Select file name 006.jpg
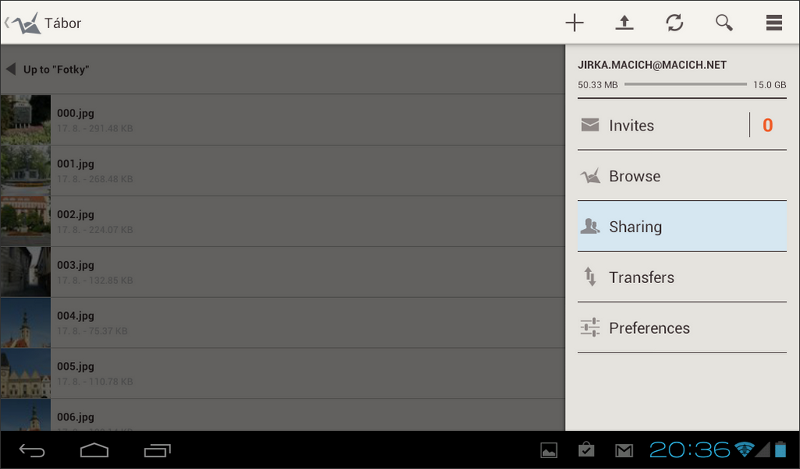800x469 pixels. [x=76, y=417]
